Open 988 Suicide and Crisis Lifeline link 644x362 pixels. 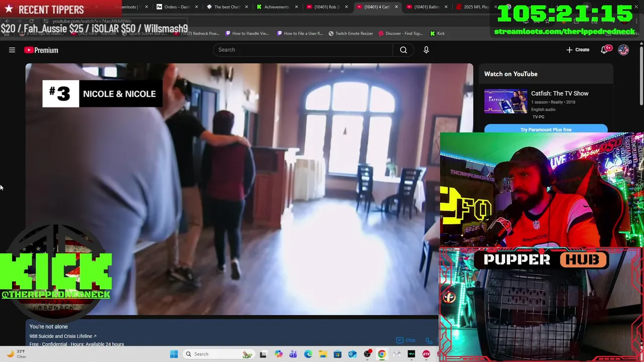[x=63, y=336]
